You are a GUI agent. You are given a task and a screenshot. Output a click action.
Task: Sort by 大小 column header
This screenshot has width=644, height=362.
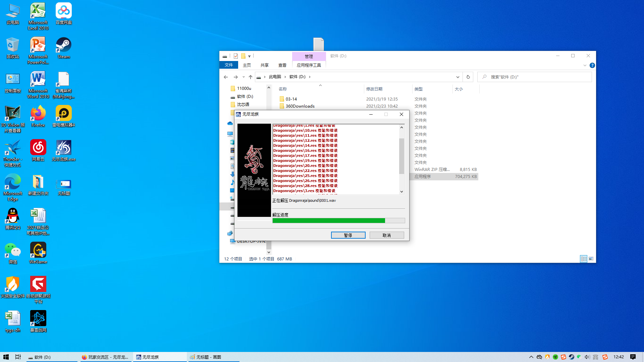[x=466, y=89]
